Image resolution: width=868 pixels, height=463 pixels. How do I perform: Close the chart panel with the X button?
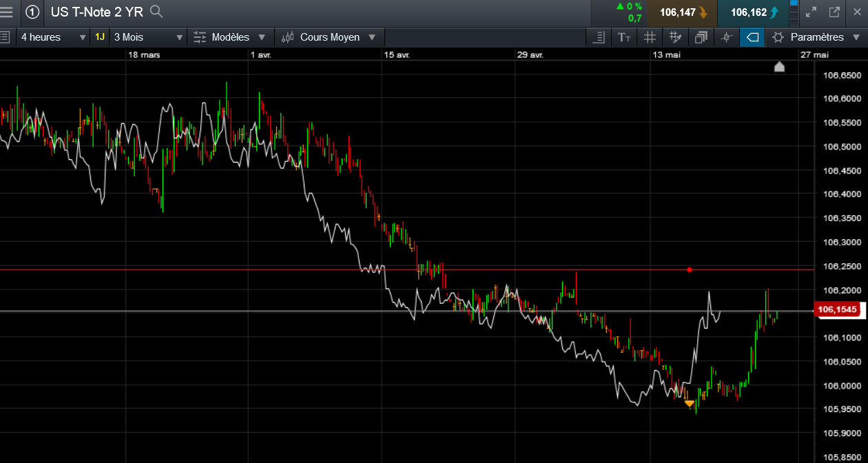pos(858,12)
